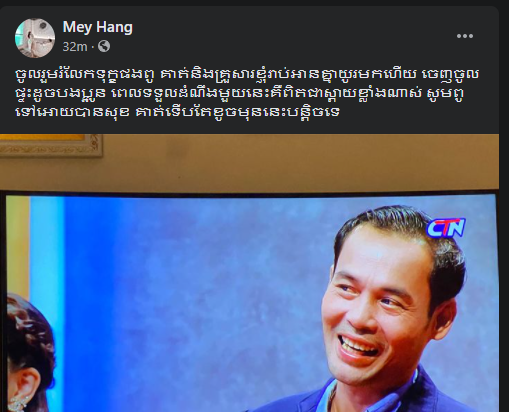Click the public globe privacy icon
This screenshot has height=412, width=509.
(104, 46)
